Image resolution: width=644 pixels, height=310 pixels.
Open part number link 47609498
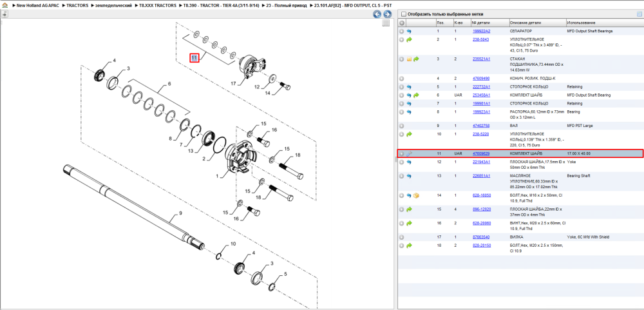tap(481, 79)
